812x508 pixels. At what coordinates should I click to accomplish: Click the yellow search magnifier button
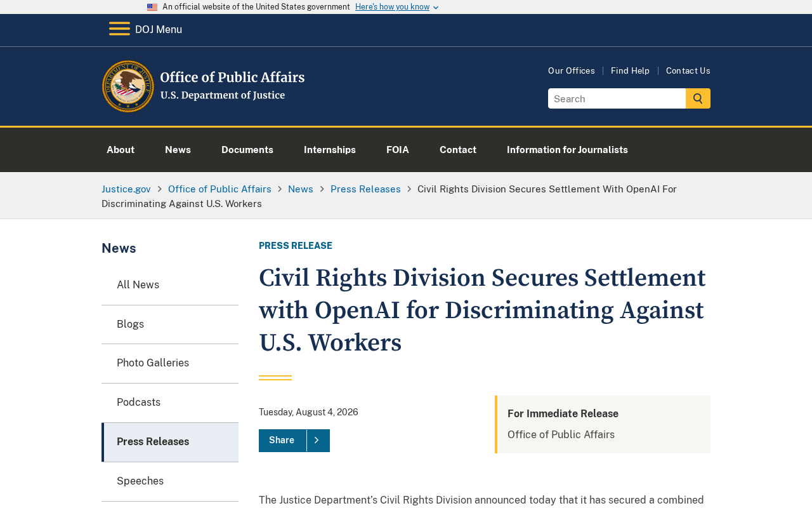(698, 98)
